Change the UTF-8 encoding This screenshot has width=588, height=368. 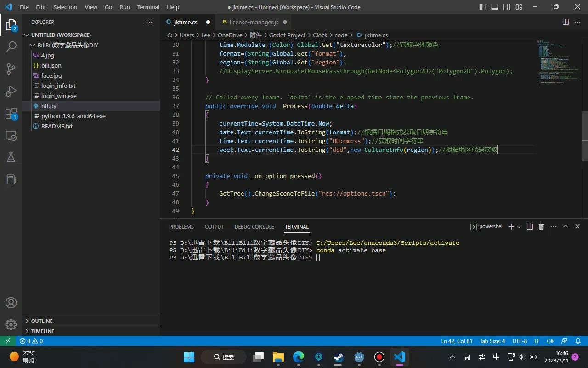pyautogui.click(x=520, y=341)
